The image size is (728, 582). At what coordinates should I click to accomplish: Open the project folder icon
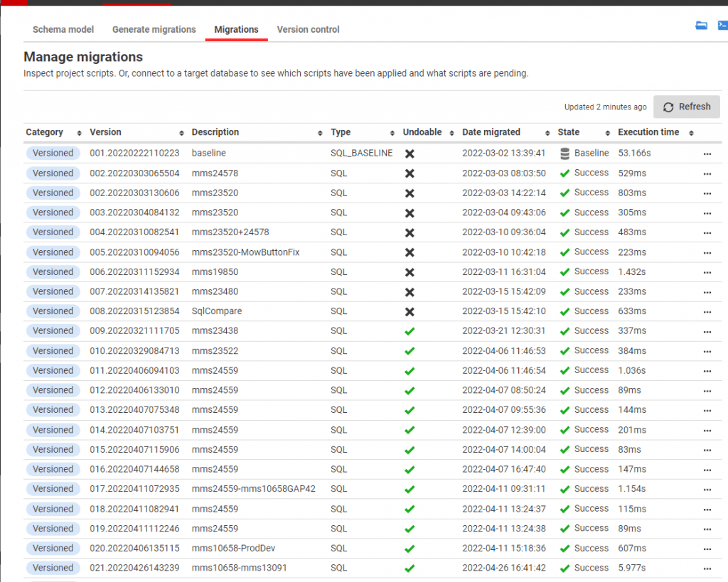(701, 25)
